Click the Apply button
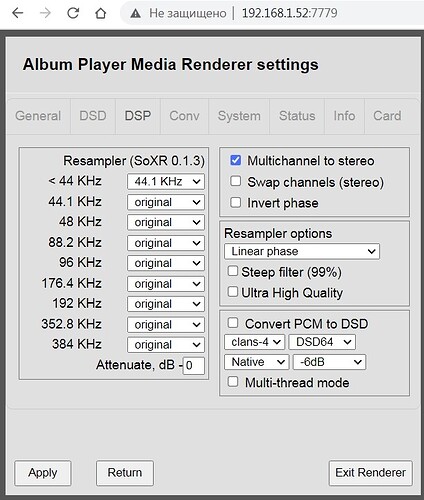Viewport: 424px width, 500px height. coord(43,473)
